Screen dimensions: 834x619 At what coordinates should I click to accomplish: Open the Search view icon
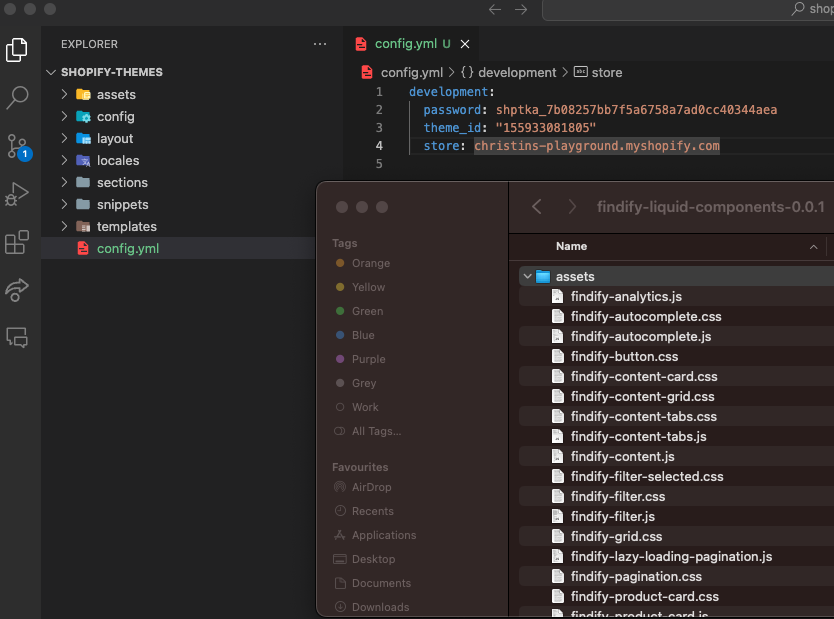pos(17,98)
